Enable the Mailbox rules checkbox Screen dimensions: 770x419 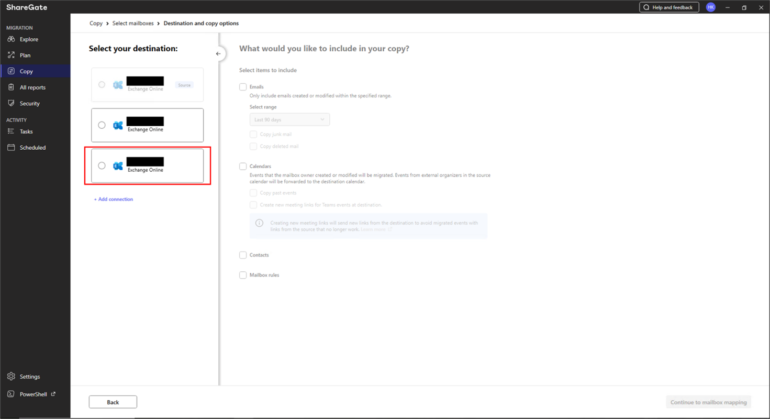coord(243,274)
